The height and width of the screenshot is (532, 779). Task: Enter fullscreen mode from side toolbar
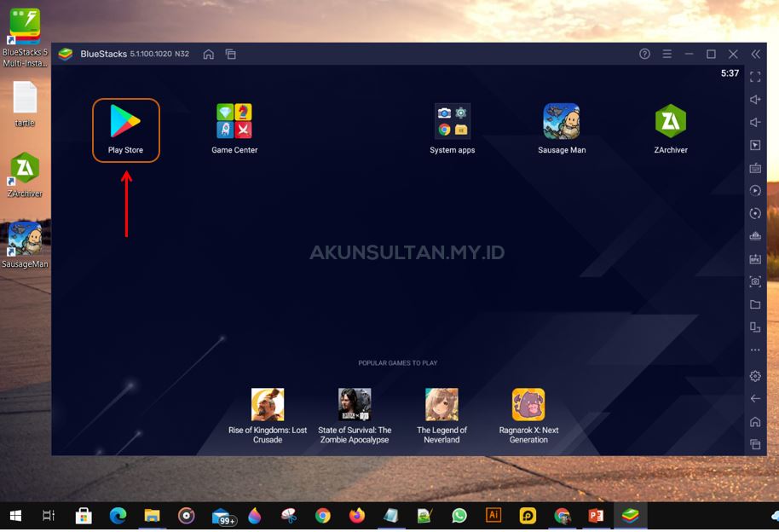[x=755, y=77]
